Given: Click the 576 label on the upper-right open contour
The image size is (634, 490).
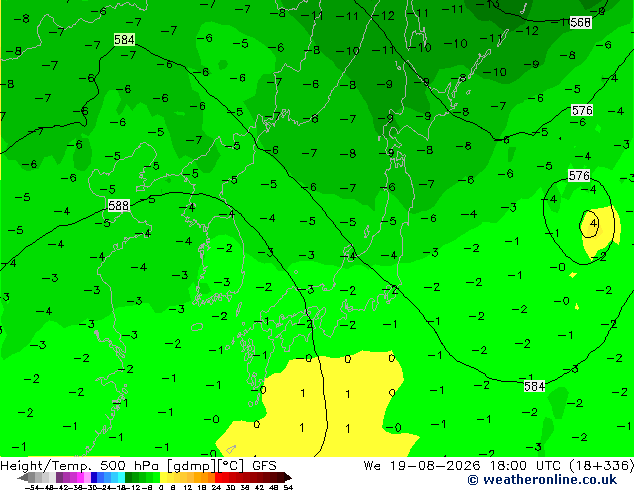Looking at the screenshot, I should click(582, 110).
